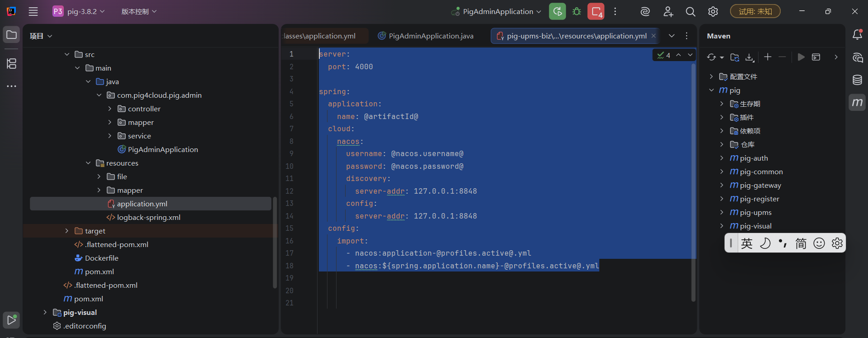Click the project tree vertical scrollbar

tap(275, 243)
